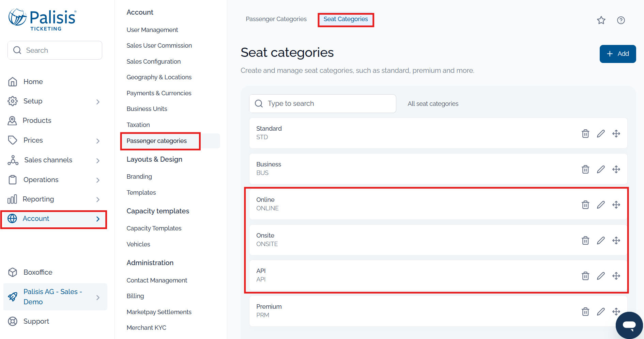This screenshot has width=644, height=339.
Task: Click the Boxoffice cube icon
Action: click(13, 272)
